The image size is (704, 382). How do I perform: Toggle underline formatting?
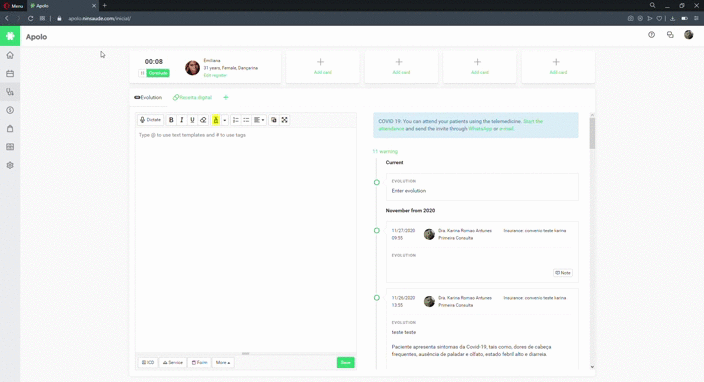pyautogui.click(x=192, y=120)
